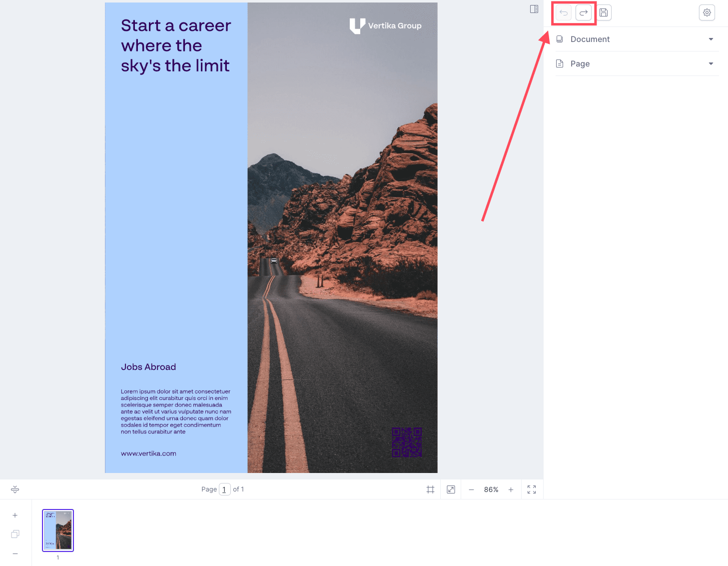The image size is (728, 566).
Task: Remove page with minus icon
Action: tap(15, 553)
